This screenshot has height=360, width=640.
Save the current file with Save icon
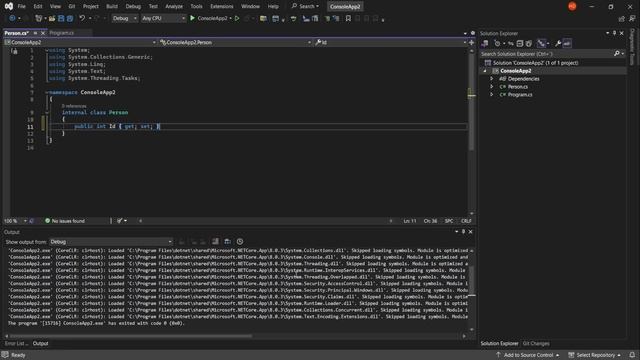61,18
